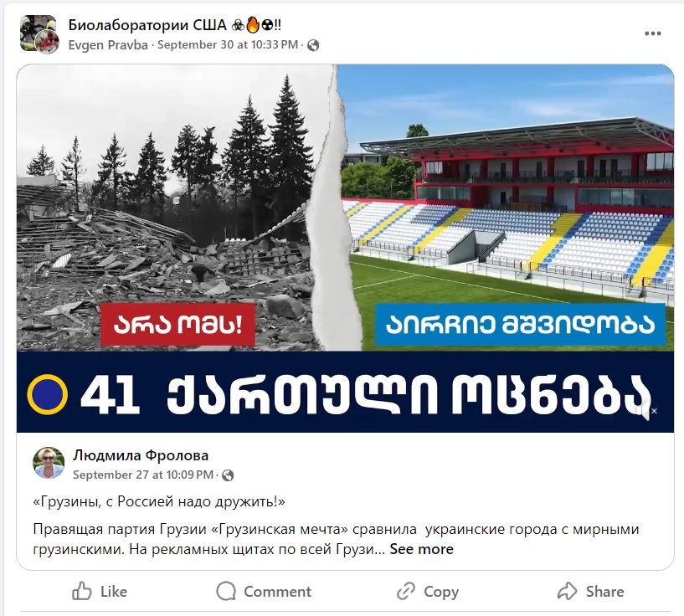Click the Like button label

point(114,592)
